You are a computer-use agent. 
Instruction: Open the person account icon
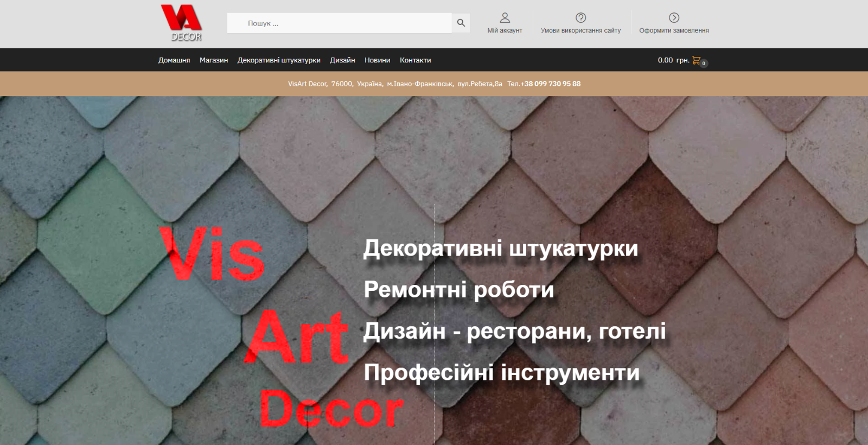[x=505, y=18]
